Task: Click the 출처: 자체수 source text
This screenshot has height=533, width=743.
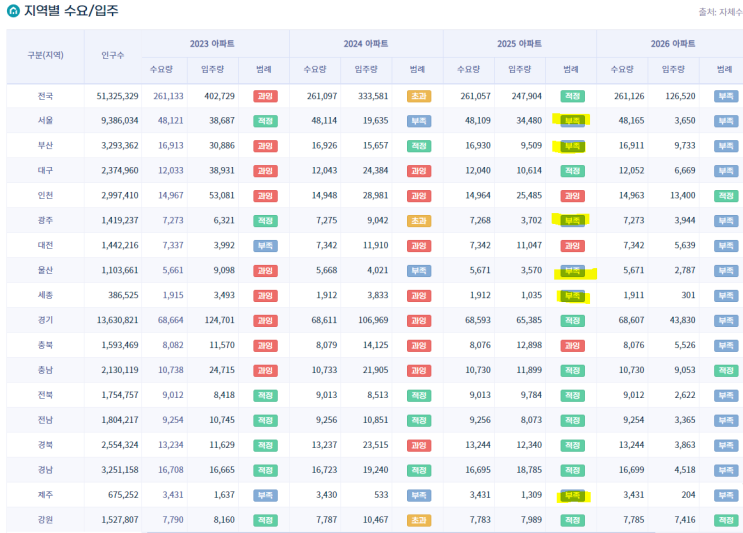Action: coord(720,12)
